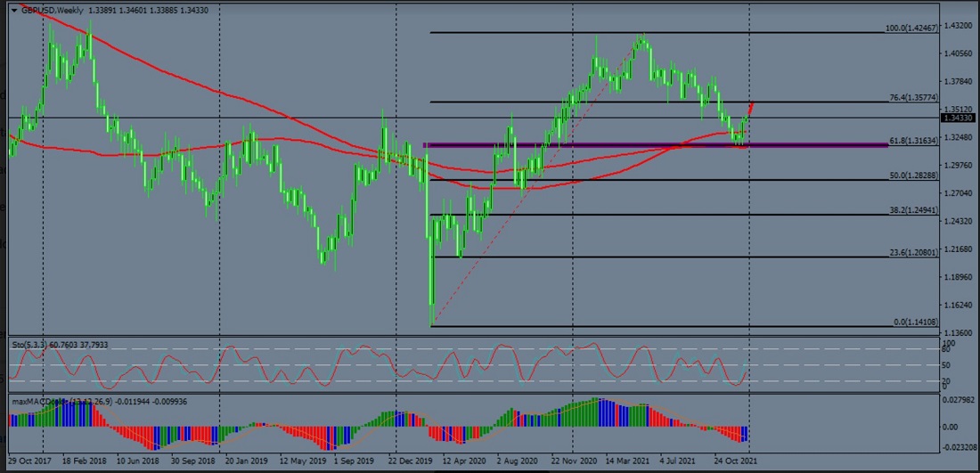
Task: Click the current price tag 1.34330
Action: 959,118
